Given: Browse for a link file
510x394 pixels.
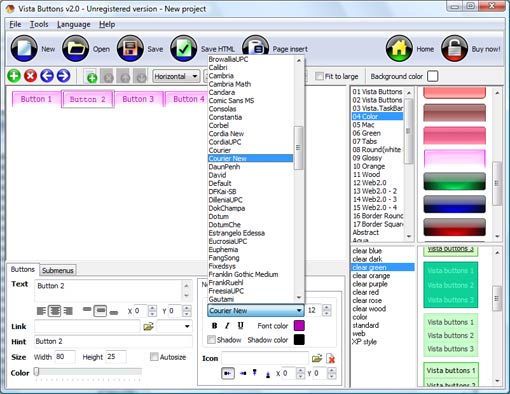Looking at the screenshot, I should [x=148, y=326].
